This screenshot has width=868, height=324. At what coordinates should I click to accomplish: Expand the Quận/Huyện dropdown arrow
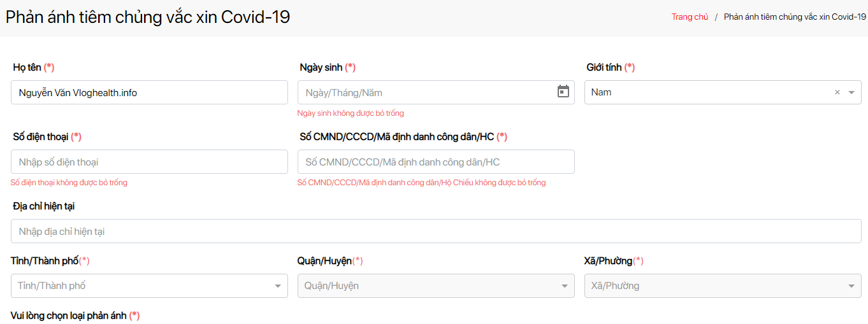565,286
